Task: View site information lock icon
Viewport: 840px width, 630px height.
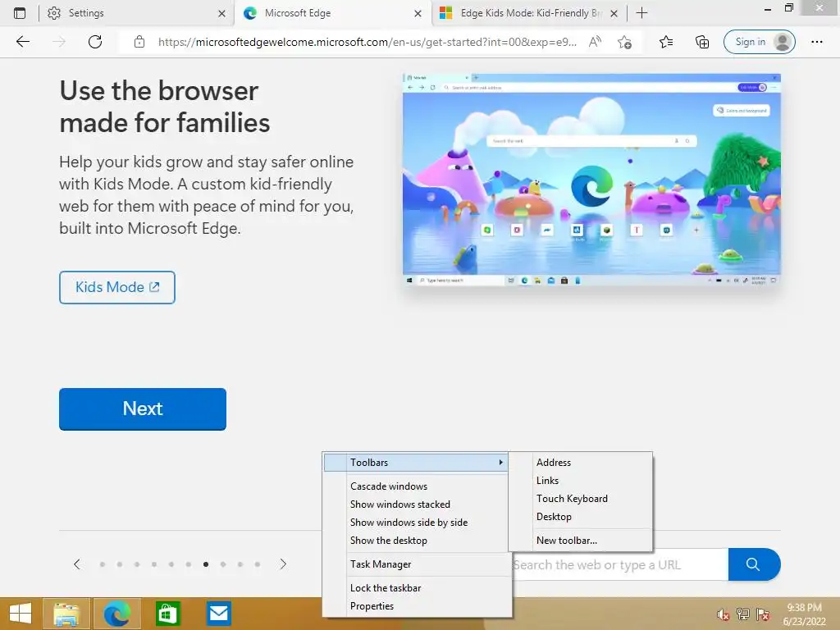Action: [x=139, y=42]
